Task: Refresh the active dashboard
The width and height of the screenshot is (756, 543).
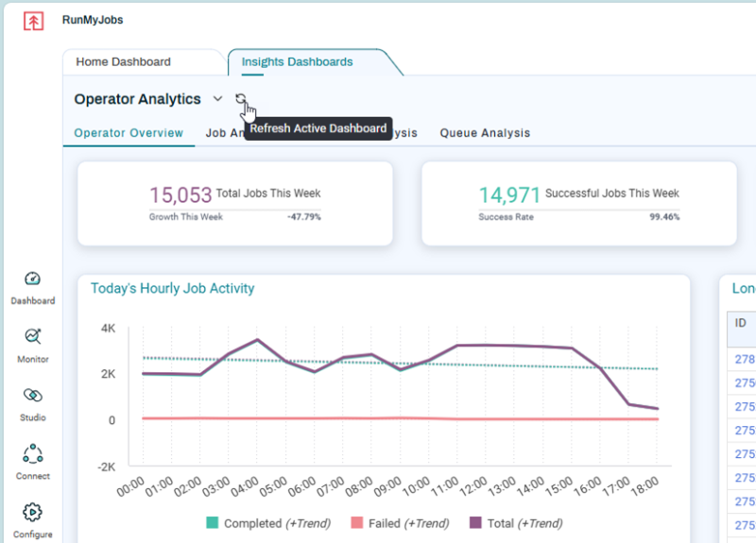Action: pyautogui.click(x=240, y=99)
